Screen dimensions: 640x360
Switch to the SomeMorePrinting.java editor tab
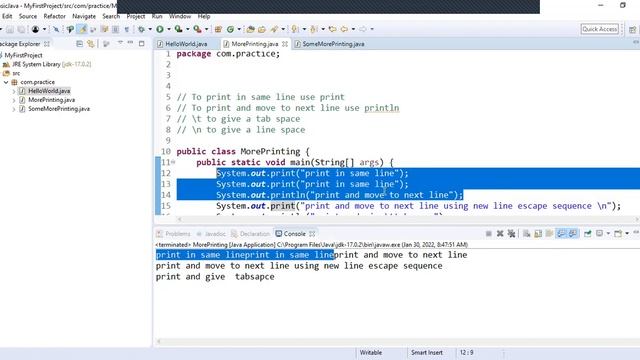(330, 44)
